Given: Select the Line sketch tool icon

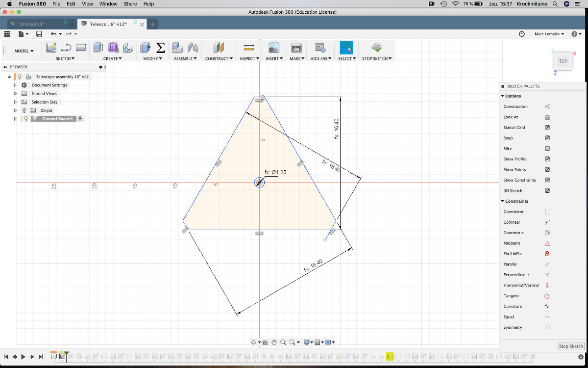Looking at the screenshot, I should (x=66, y=48).
